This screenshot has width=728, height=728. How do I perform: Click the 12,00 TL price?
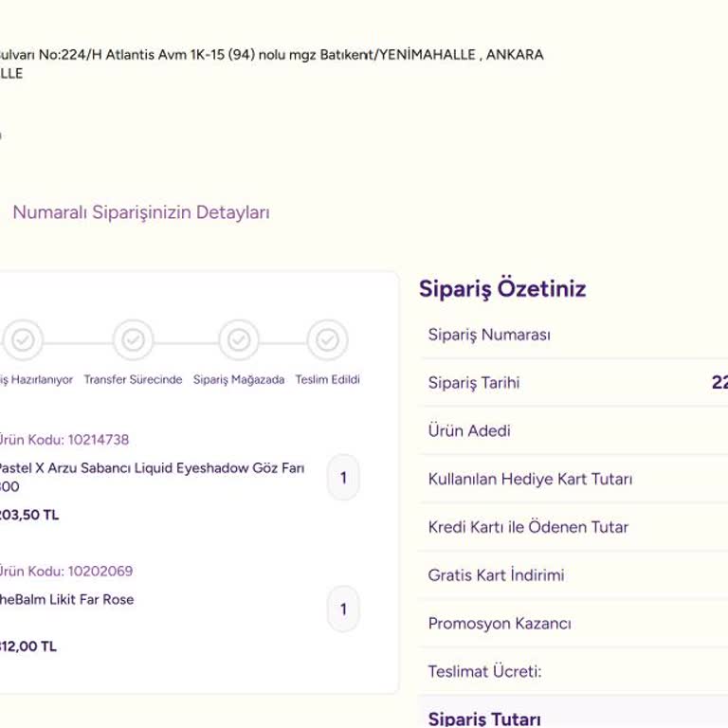[x=27, y=646]
